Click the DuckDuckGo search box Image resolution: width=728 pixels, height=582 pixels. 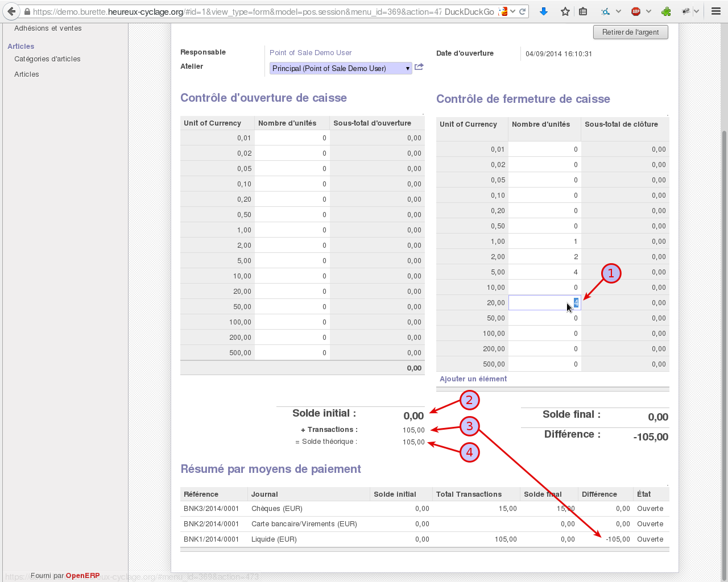pos(469,11)
